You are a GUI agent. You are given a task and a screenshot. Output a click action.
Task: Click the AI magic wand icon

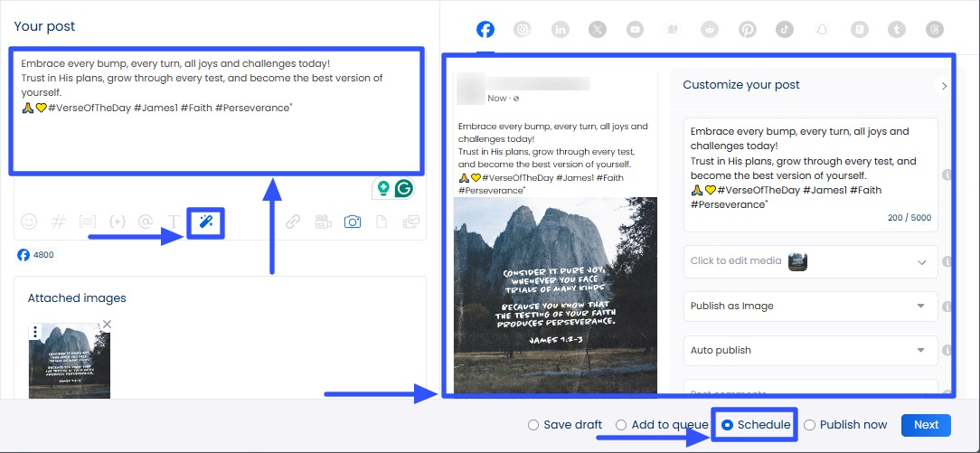pyautogui.click(x=206, y=222)
